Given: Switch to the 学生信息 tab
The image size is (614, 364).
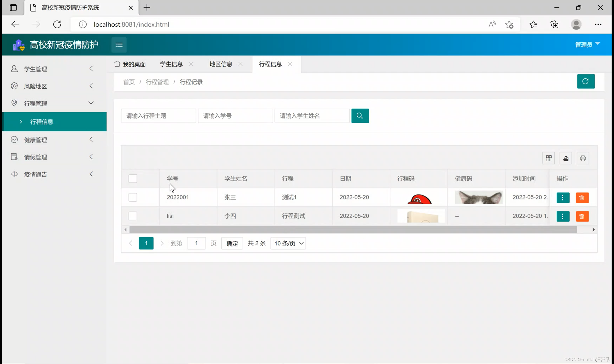Looking at the screenshot, I should pyautogui.click(x=171, y=64).
